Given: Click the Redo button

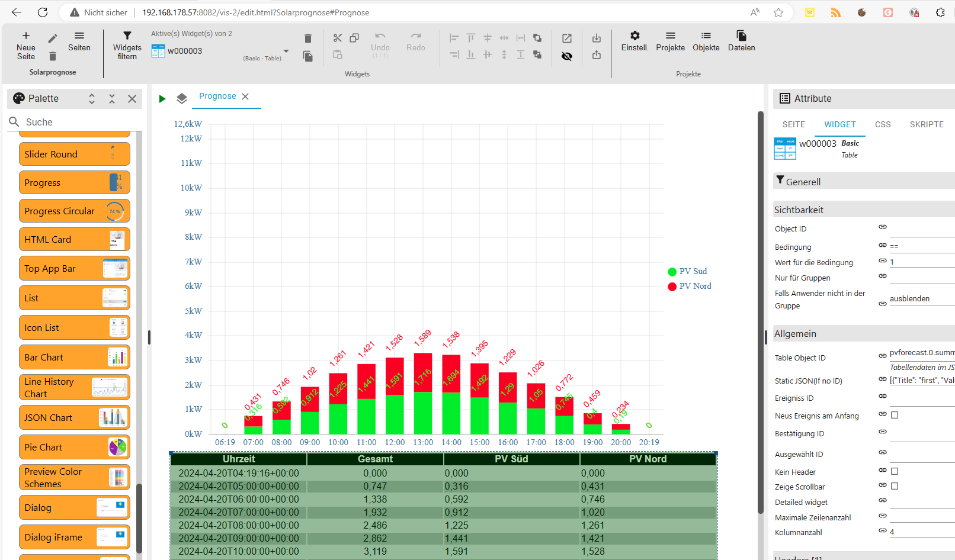Looking at the screenshot, I should tap(416, 42).
